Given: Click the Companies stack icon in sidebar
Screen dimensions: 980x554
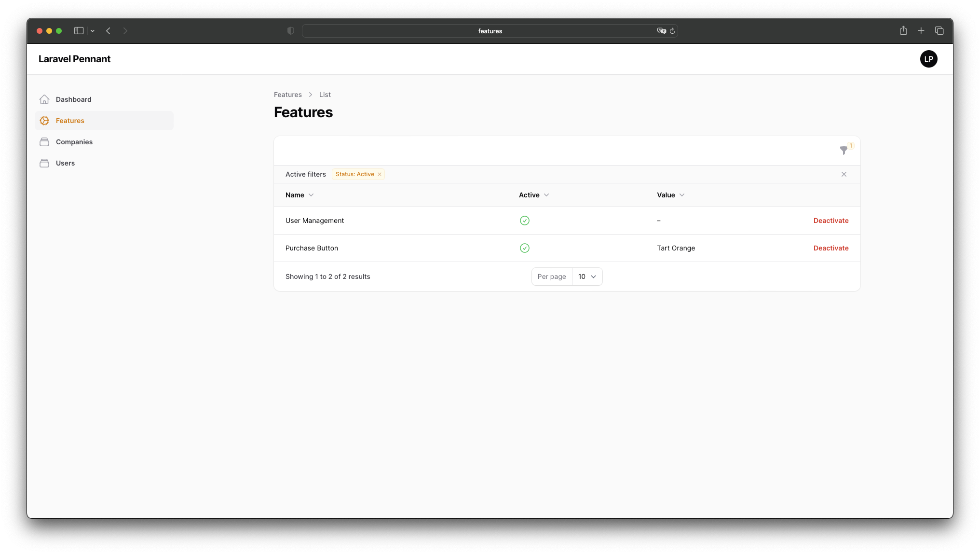Looking at the screenshot, I should point(44,142).
